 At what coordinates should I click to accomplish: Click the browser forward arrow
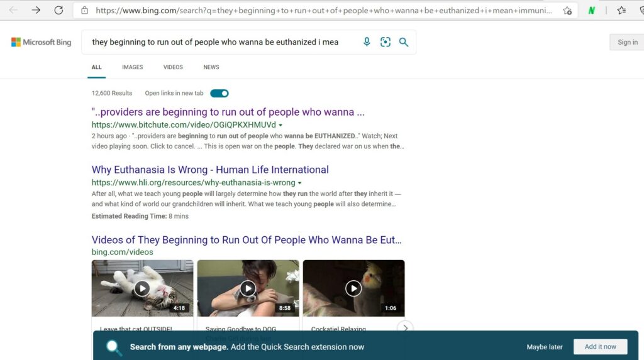[36, 10]
